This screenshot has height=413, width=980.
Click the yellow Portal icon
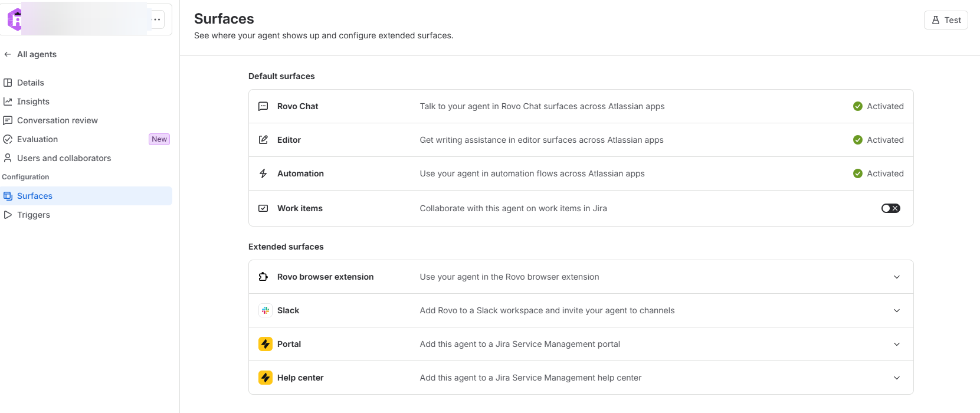[x=266, y=344]
